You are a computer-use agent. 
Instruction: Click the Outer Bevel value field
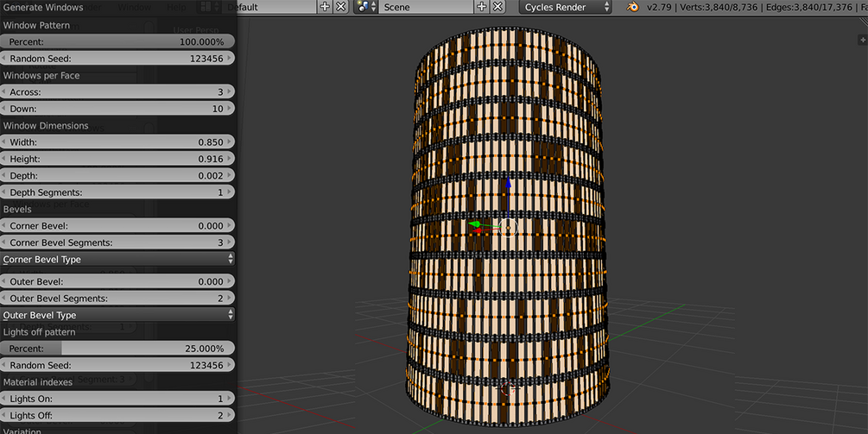tap(117, 281)
